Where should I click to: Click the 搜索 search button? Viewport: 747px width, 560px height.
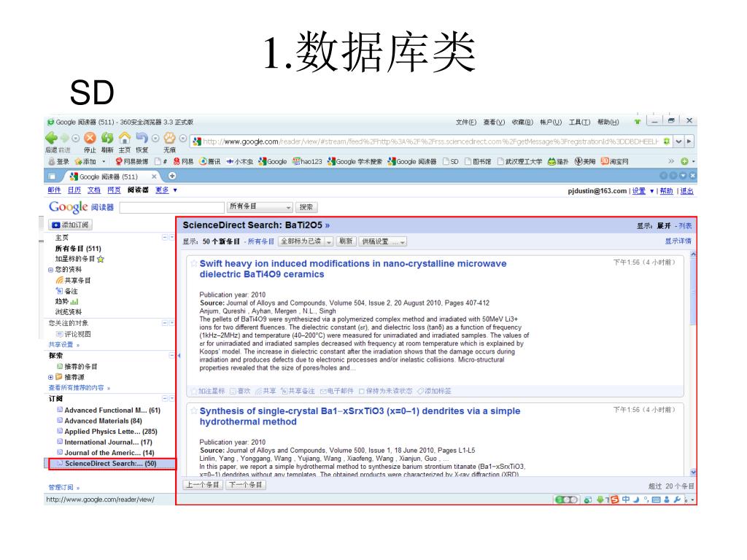click(306, 207)
